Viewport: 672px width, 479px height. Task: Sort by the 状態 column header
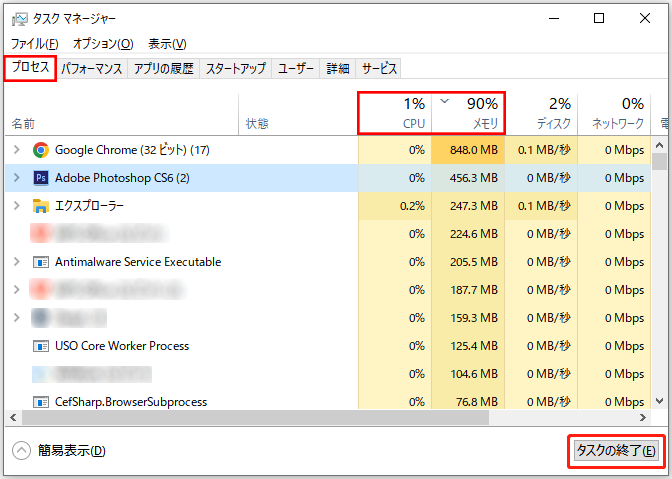coord(298,114)
